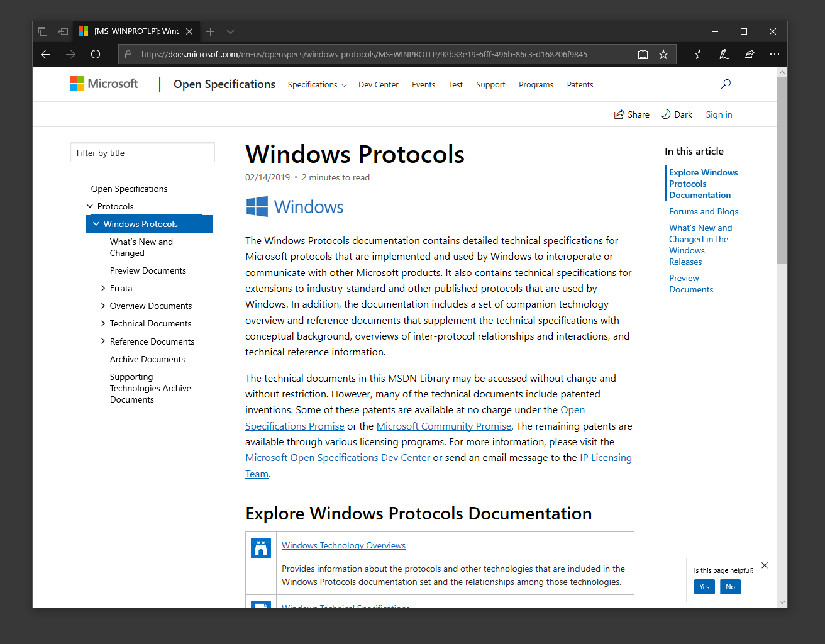This screenshot has width=825, height=644.
Task: Jump to What's New in Windows Releases
Action: pyautogui.click(x=700, y=245)
